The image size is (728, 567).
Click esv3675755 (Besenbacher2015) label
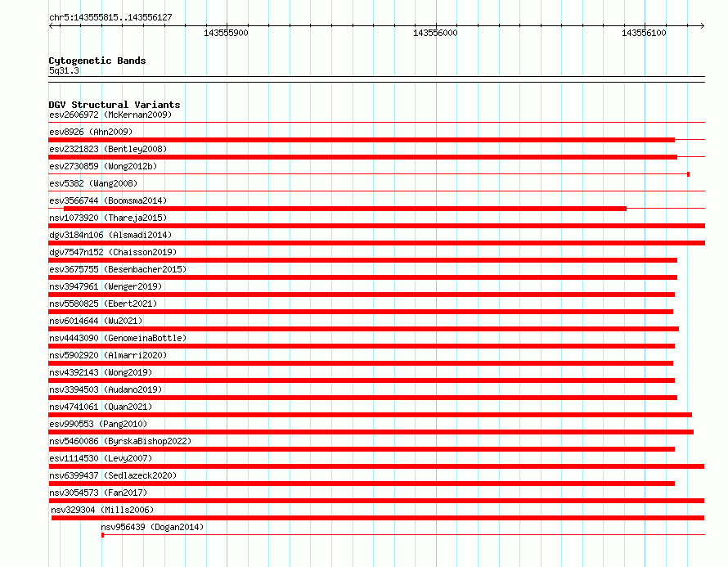coord(118,269)
